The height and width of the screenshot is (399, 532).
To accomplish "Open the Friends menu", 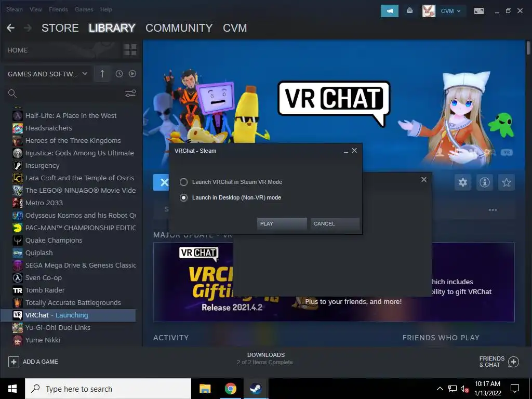I will 58,9.
